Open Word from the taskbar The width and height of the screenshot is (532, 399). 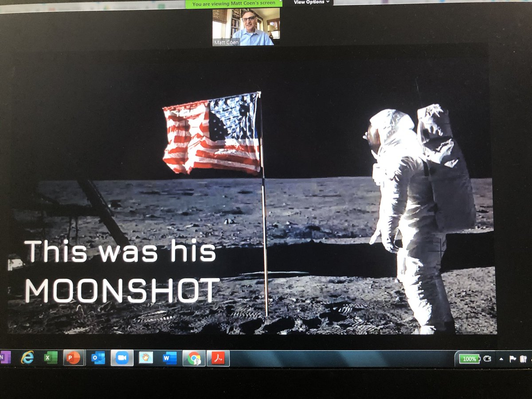pyautogui.click(x=170, y=358)
